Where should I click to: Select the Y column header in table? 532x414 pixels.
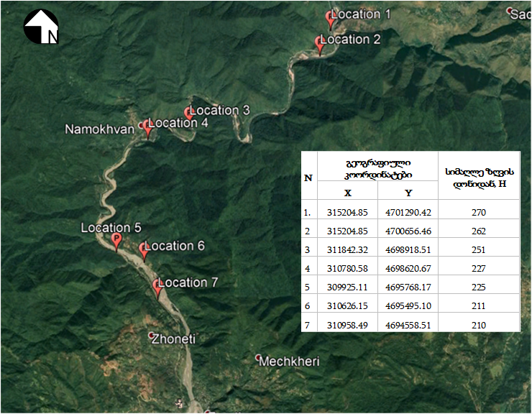pyautogui.click(x=408, y=193)
